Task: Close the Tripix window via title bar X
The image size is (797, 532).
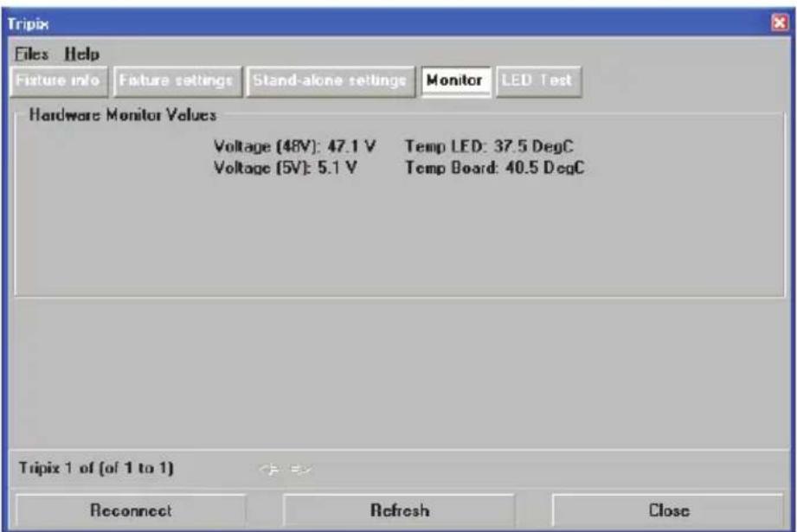Action: [x=779, y=22]
